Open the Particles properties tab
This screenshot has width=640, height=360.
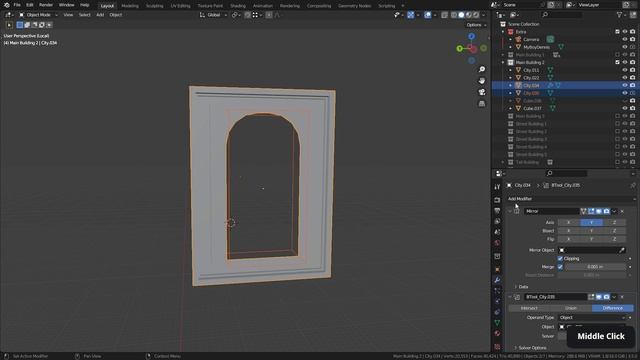click(497, 291)
